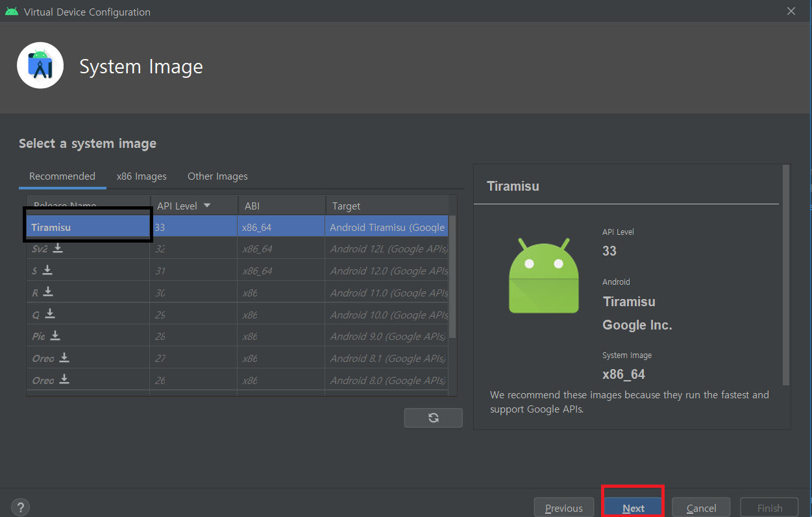The height and width of the screenshot is (517, 812).
Task: Open help with the question mark icon
Action: click(x=20, y=507)
